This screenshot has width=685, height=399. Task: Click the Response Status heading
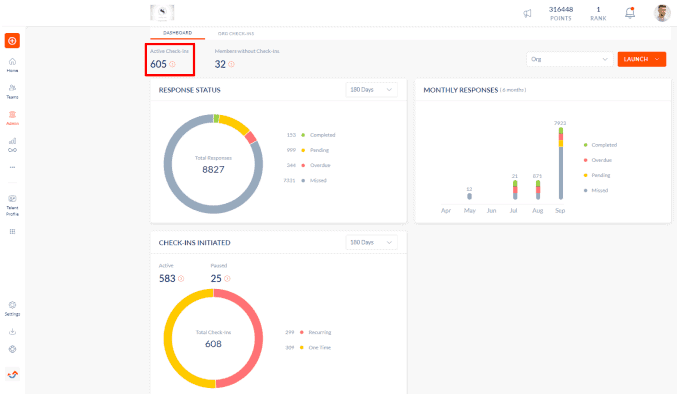point(190,90)
